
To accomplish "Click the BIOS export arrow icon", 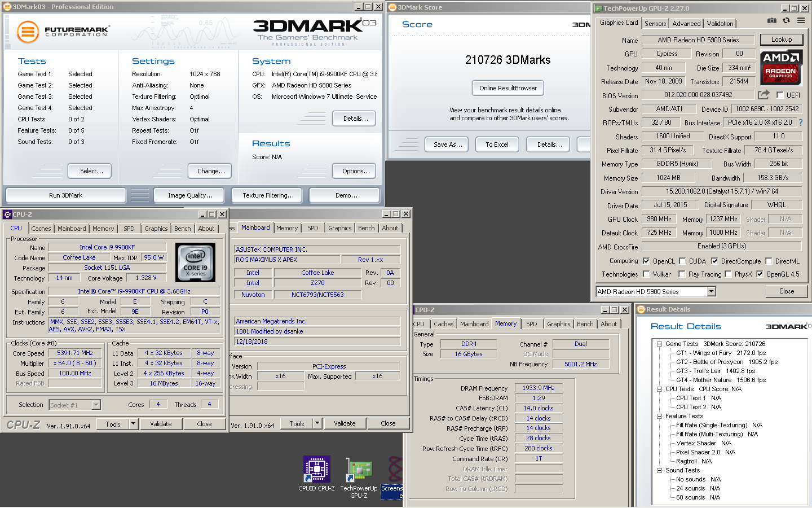I will pos(764,95).
